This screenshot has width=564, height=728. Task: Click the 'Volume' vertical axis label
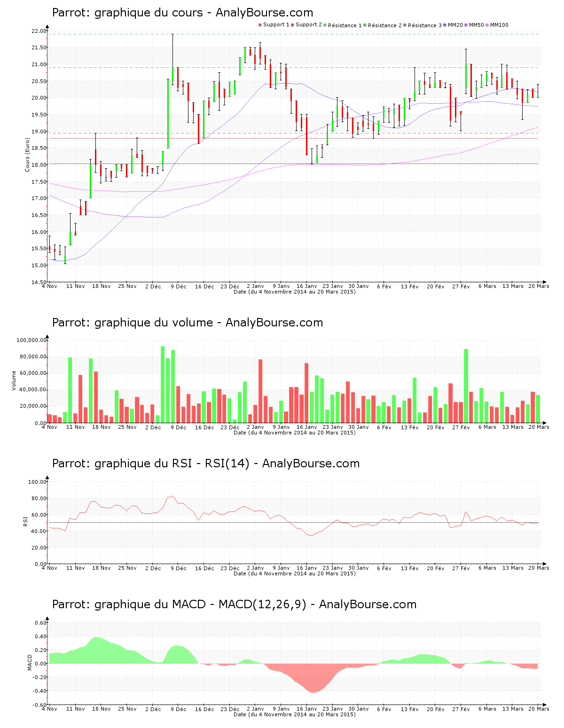[x=14, y=381]
